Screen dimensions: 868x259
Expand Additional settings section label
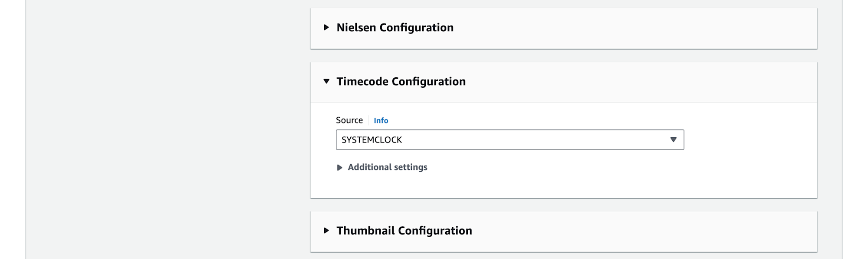[x=388, y=167]
